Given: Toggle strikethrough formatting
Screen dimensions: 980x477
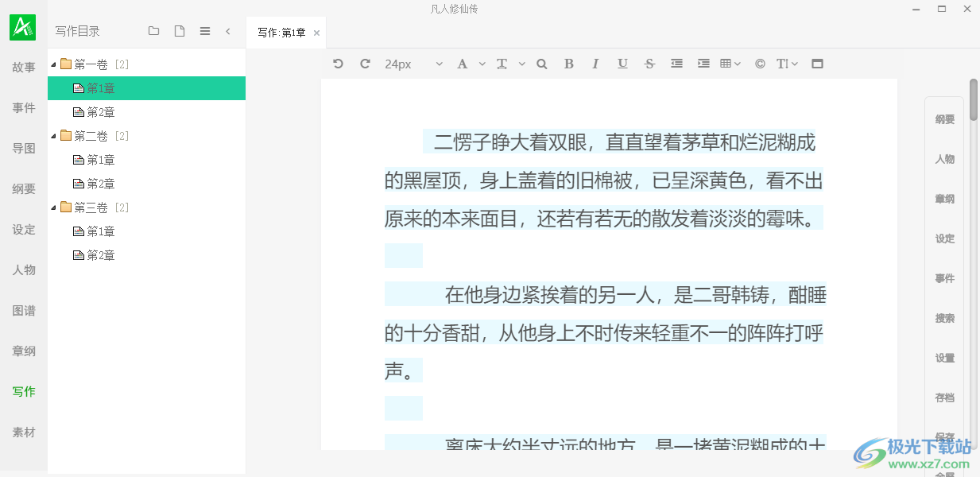Looking at the screenshot, I should pyautogui.click(x=649, y=64).
